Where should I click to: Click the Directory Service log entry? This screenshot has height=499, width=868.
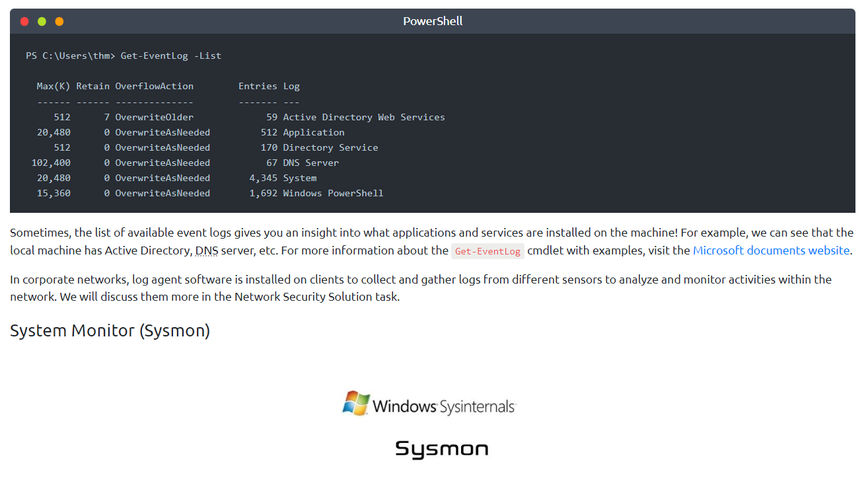coord(330,147)
